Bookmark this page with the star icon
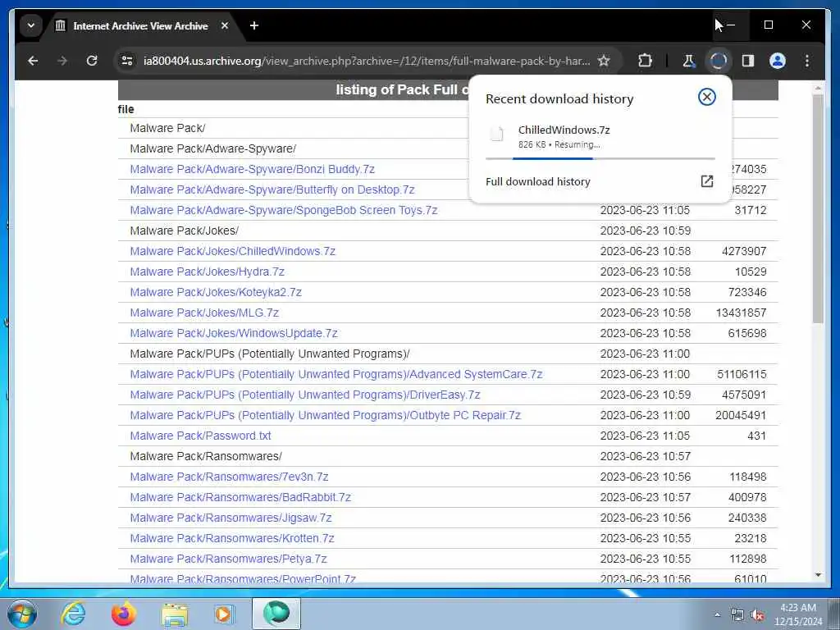840x630 pixels. pos(604,61)
